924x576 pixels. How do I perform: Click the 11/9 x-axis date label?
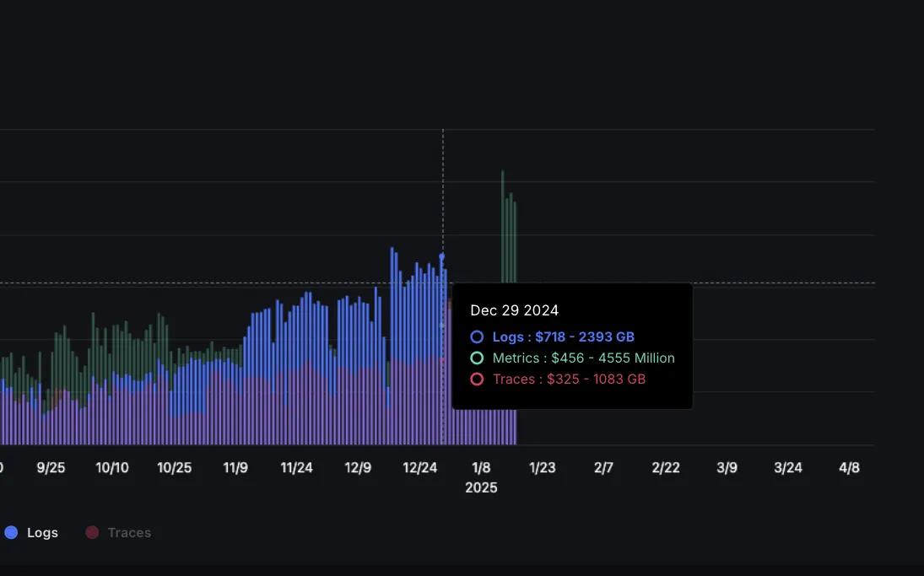pos(235,468)
